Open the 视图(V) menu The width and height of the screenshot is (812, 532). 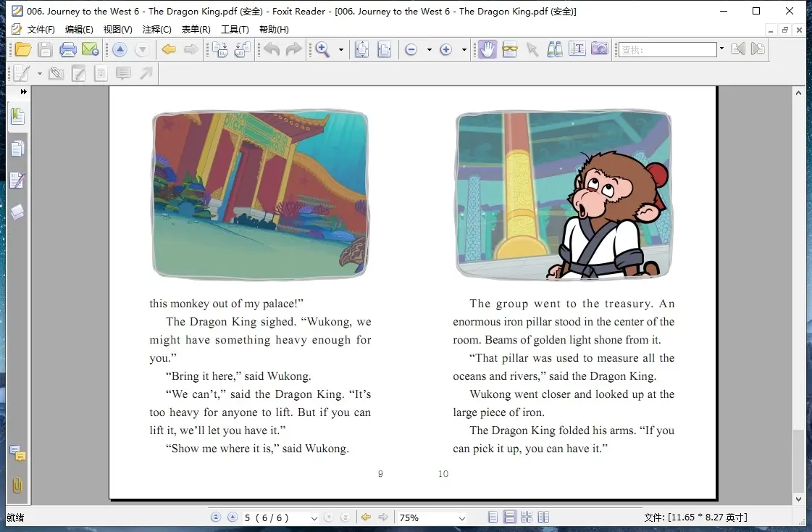point(117,30)
